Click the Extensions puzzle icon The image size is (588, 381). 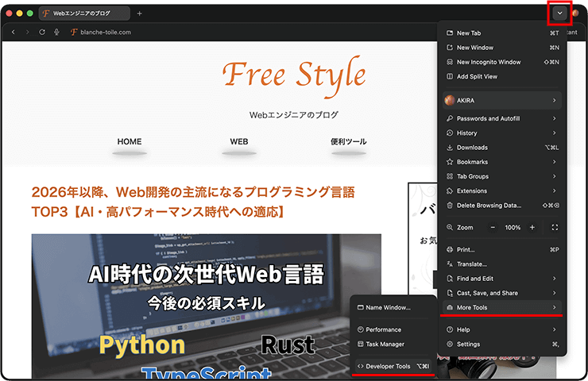coord(450,191)
